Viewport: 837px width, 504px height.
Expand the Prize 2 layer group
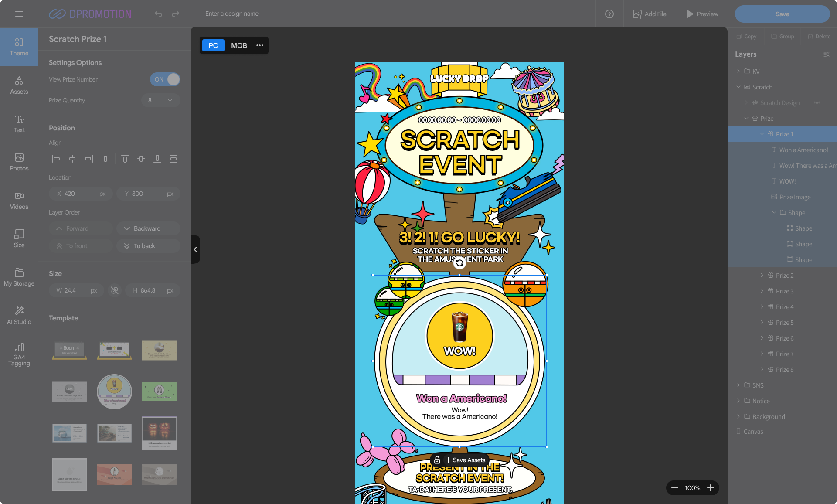(x=762, y=276)
